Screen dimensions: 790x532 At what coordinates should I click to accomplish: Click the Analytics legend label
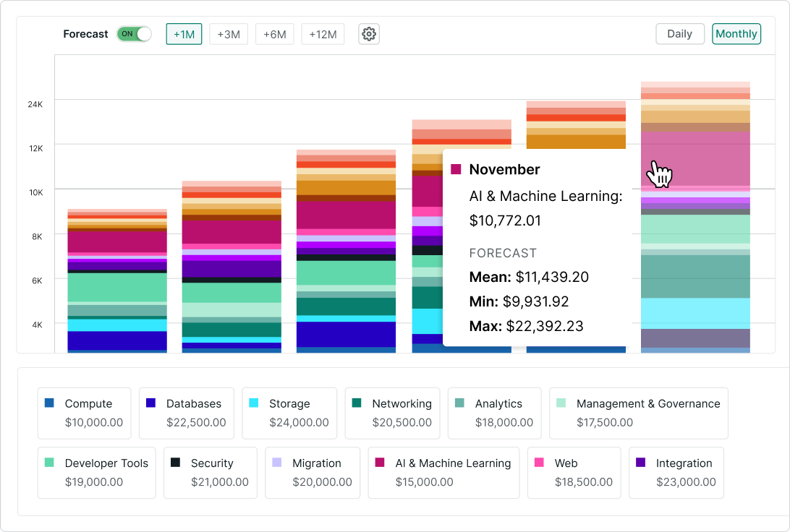[x=498, y=403]
